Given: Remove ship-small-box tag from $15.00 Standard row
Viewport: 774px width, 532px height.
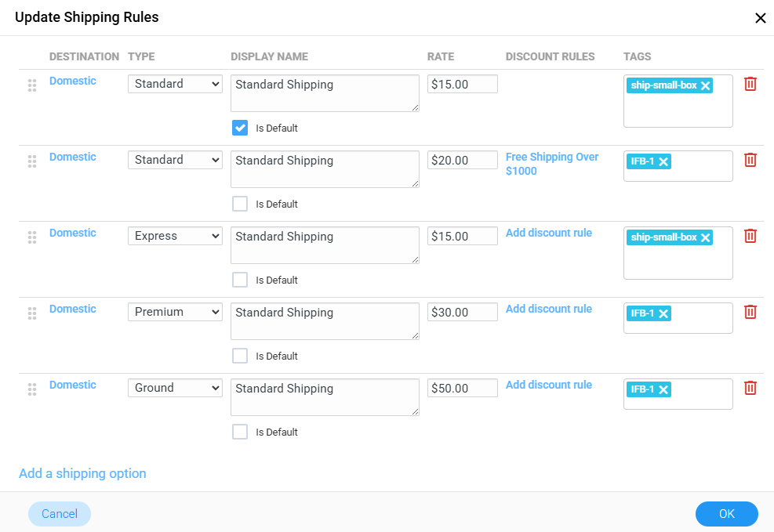Looking at the screenshot, I should pyautogui.click(x=706, y=85).
